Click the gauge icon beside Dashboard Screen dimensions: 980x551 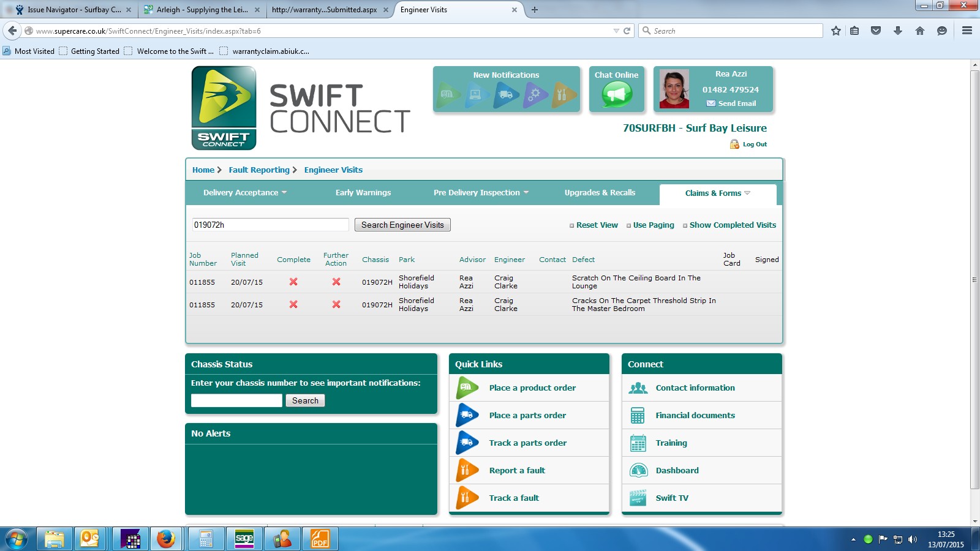tap(638, 470)
